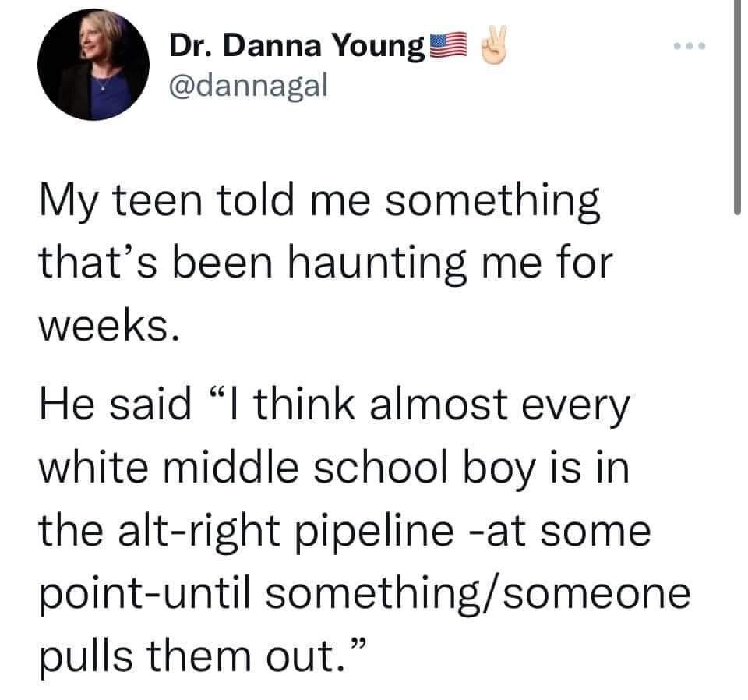Click the word "teen" in the first line

click(x=161, y=205)
